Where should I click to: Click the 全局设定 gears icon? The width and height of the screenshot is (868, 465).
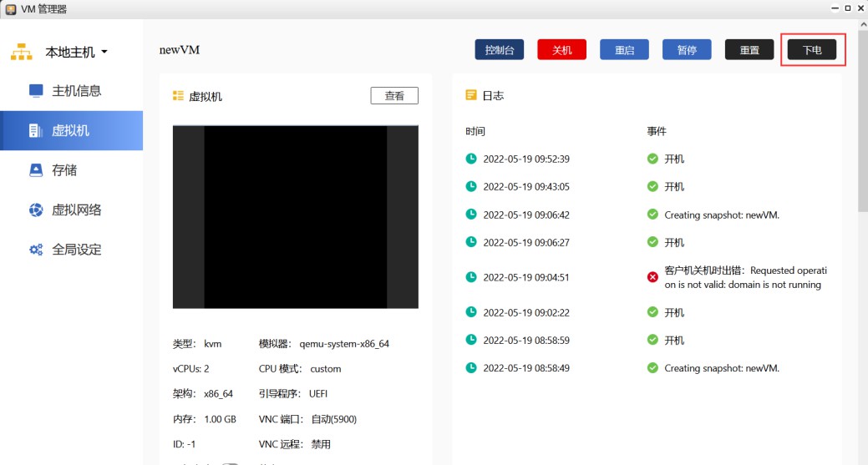point(36,250)
